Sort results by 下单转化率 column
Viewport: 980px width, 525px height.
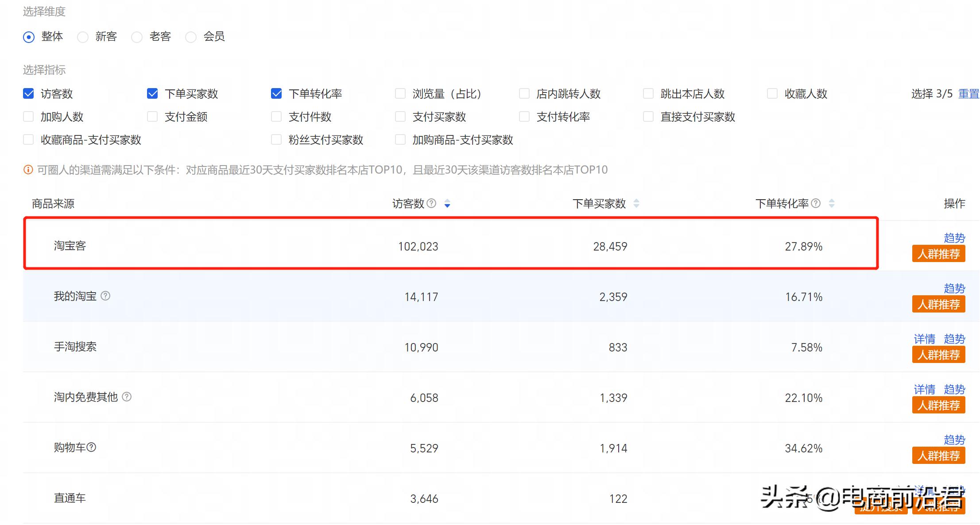pyautogui.click(x=832, y=204)
